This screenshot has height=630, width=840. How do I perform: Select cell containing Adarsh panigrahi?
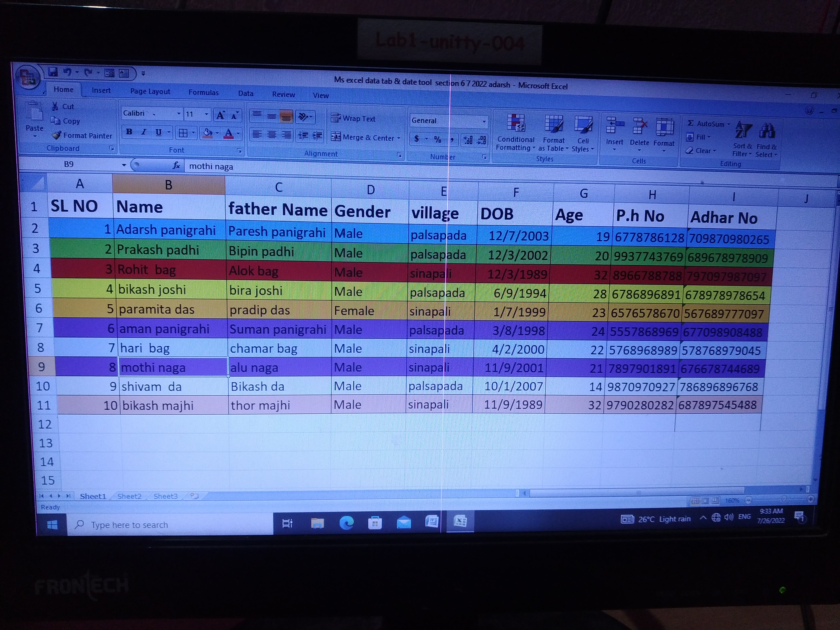point(166,230)
